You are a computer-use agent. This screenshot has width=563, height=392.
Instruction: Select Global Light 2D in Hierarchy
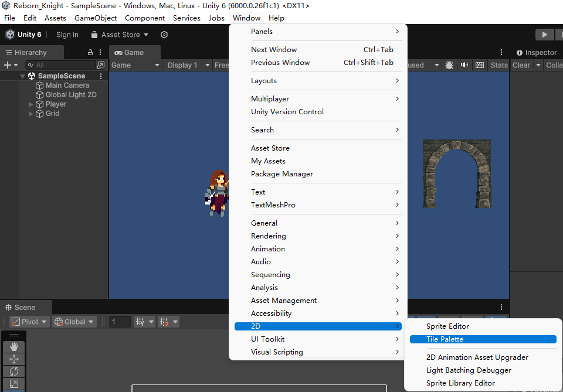pos(71,95)
